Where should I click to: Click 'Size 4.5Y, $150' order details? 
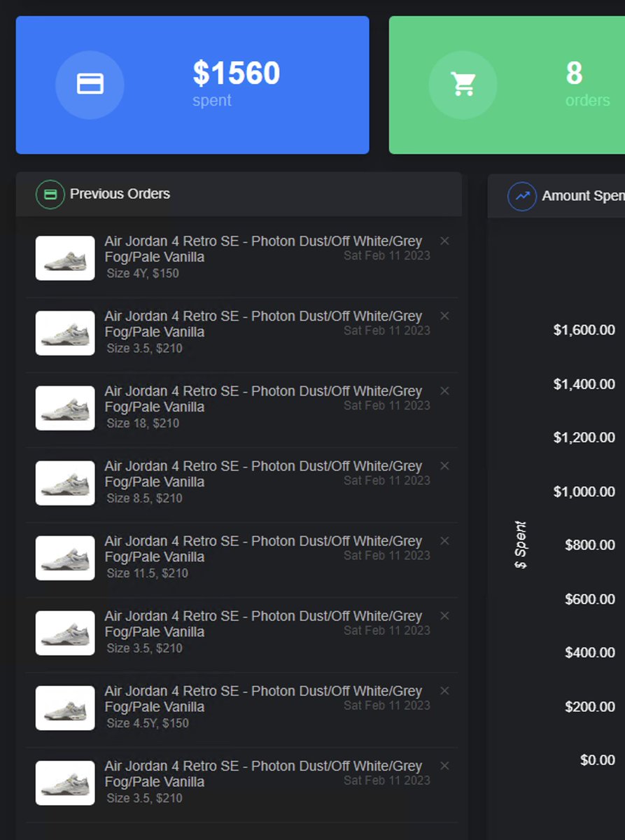click(x=148, y=723)
